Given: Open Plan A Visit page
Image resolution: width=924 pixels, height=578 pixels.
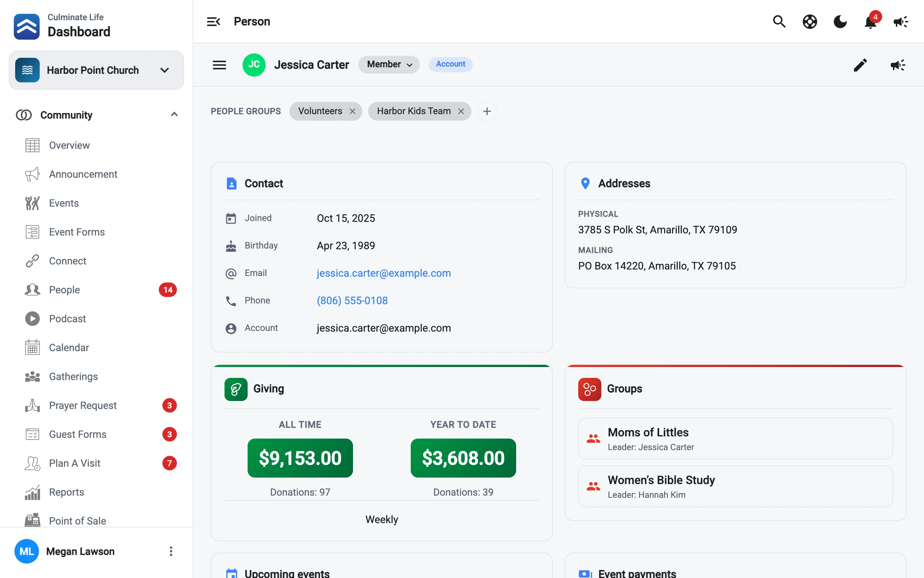Looking at the screenshot, I should pos(96,463).
